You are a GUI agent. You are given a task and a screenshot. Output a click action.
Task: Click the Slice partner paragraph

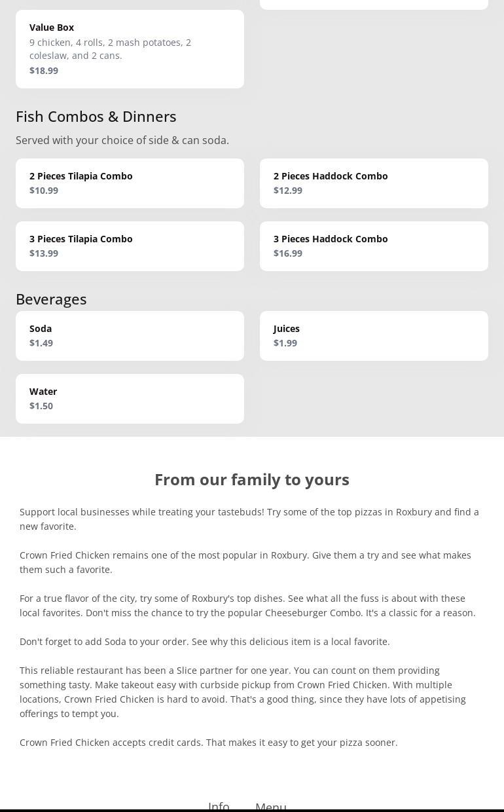[243, 692]
